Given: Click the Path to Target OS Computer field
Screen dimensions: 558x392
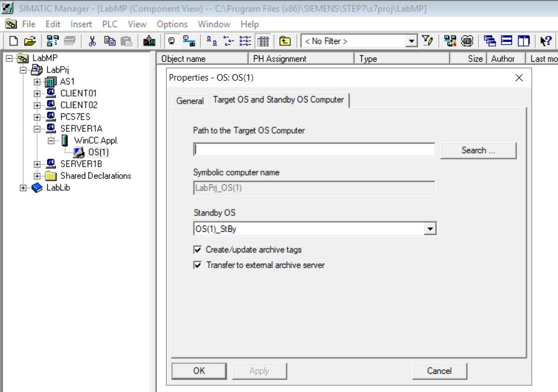Looking at the screenshot, I should click(x=314, y=150).
